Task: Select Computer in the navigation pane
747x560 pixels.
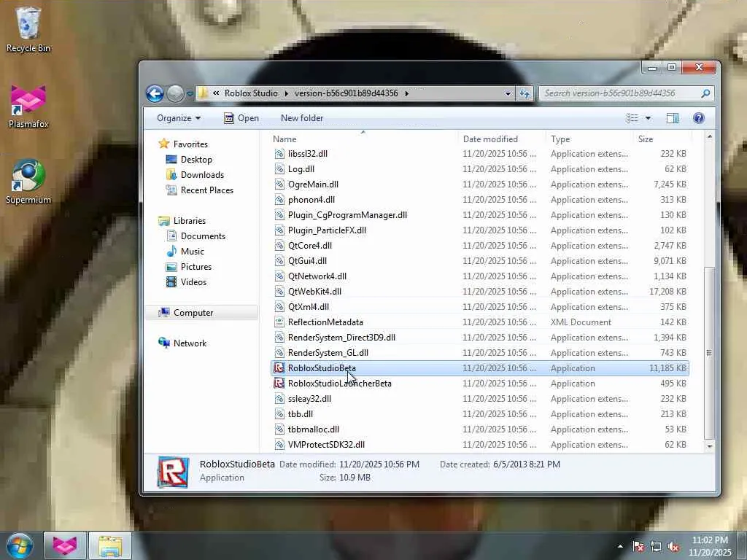Action: coord(193,313)
